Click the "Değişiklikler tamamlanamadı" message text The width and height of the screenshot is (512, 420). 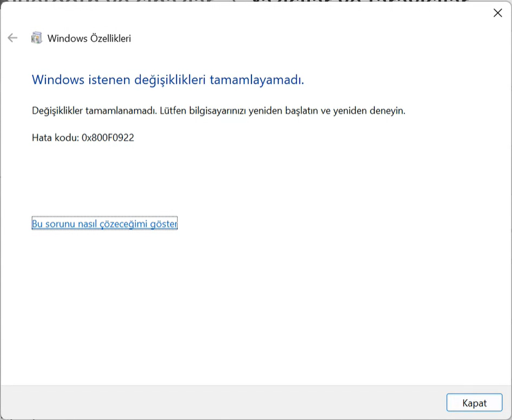pyautogui.click(x=218, y=111)
